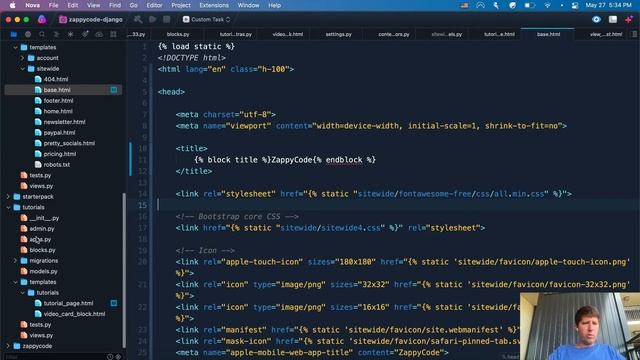Click the date and time in the menu bar
This screenshot has height=360, width=640.
point(609,5)
